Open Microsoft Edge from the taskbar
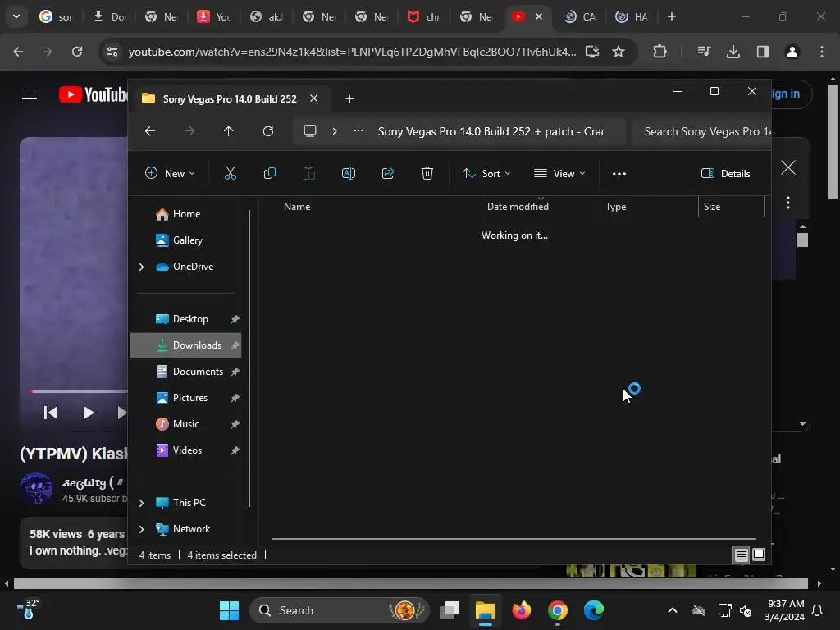The image size is (840, 630). point(594,610)
